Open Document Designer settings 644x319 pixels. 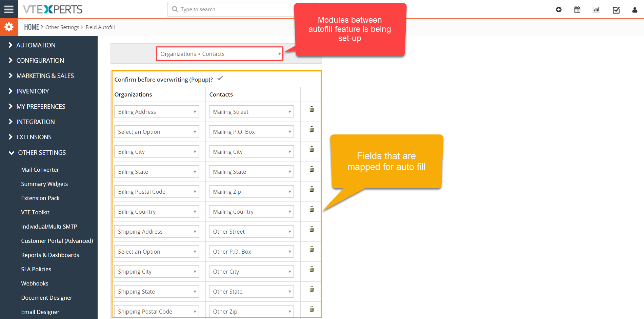tap(47, 298)
